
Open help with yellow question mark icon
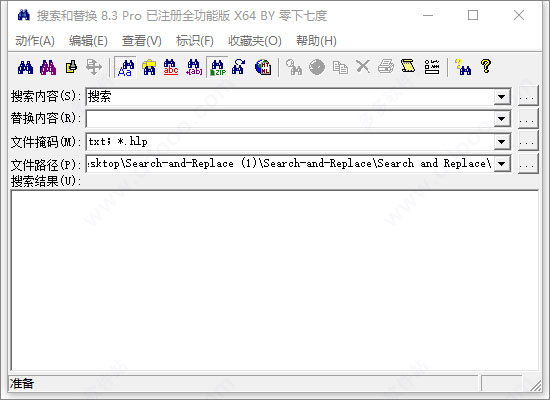[486, 67]
